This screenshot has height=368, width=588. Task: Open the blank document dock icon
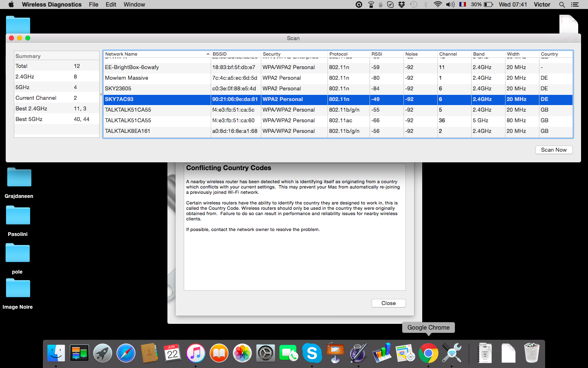[x=508, y=353]
